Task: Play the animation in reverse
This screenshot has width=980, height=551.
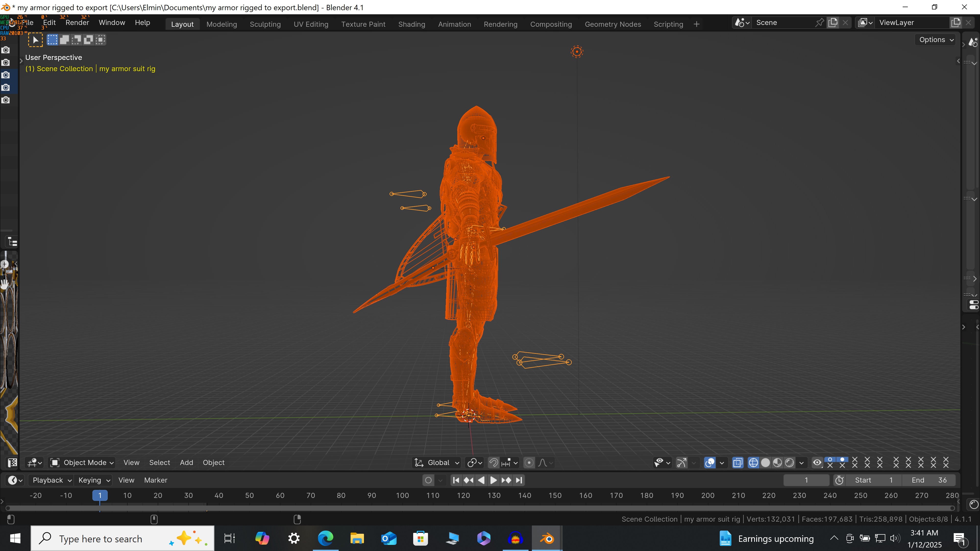Action: coord(481,480)
